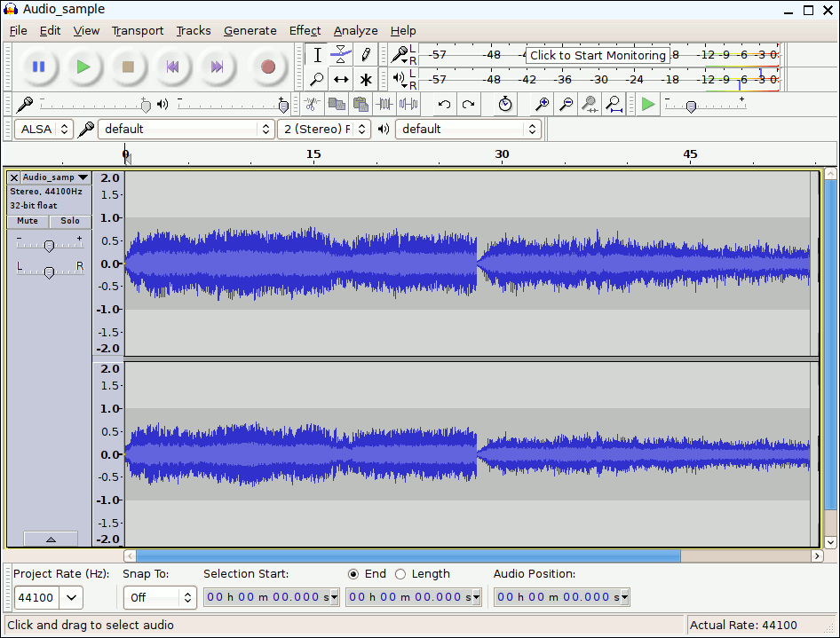
Task: Open the ALSA audio host dropdown
Action: click(44, 129)
